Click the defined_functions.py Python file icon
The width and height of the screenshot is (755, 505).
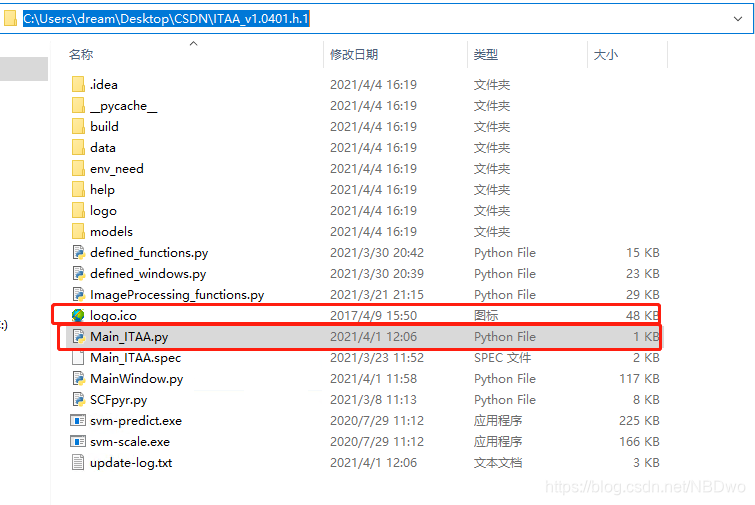[78, 252]
